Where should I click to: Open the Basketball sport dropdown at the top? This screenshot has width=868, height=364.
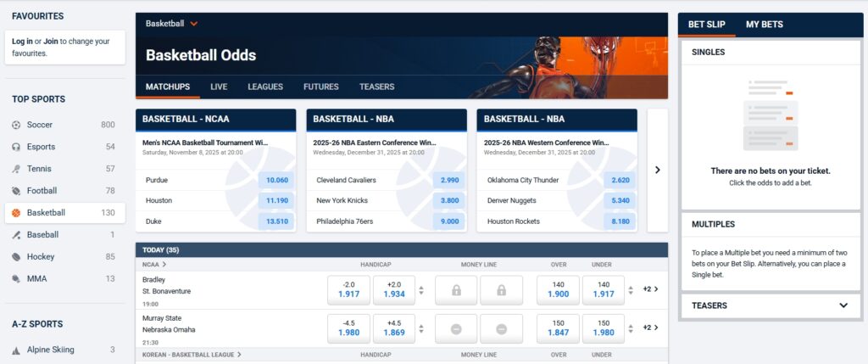pyautogui.click(x=171, y=24)
